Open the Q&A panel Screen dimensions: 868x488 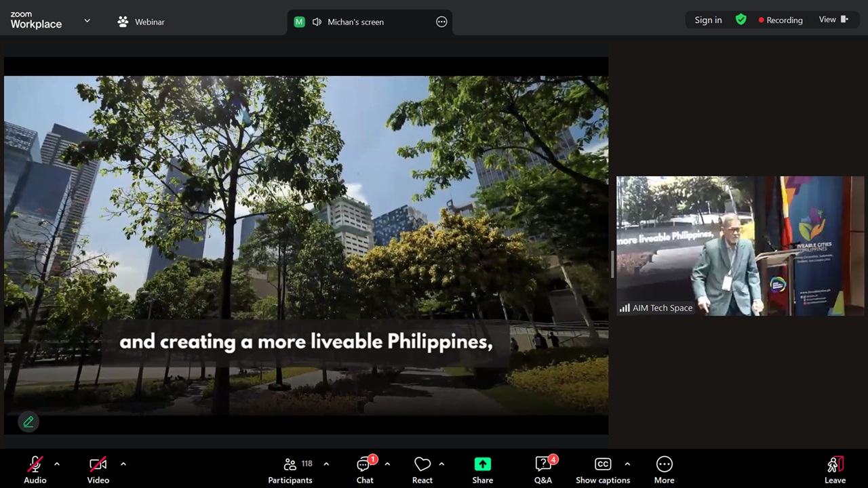click(x=542, y=469)
